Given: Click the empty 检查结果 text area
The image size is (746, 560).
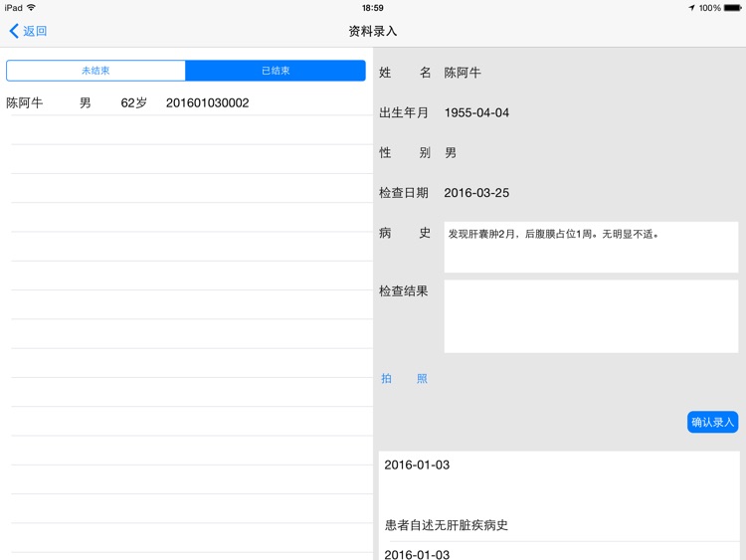Looking at the screenshot, I should pos(591,316).
